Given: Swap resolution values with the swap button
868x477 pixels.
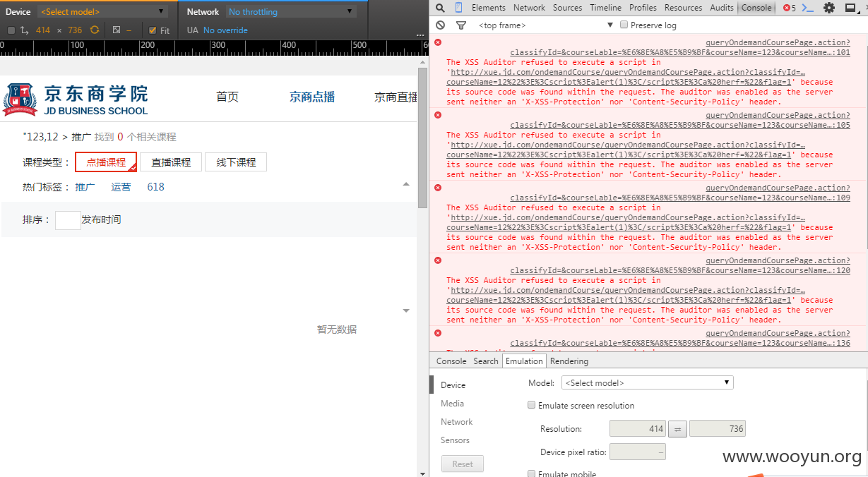Looking at the screenshot, I should click(x=677, y=429).
